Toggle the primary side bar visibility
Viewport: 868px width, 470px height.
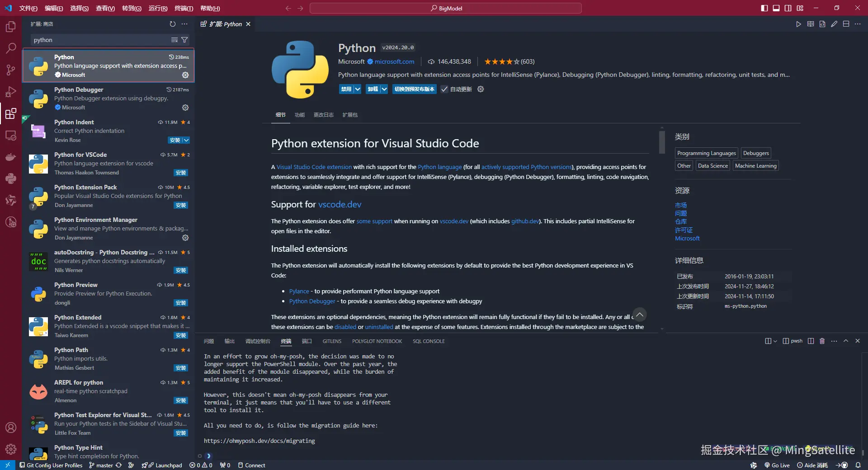pyautogui.click(x=764, y=8)
